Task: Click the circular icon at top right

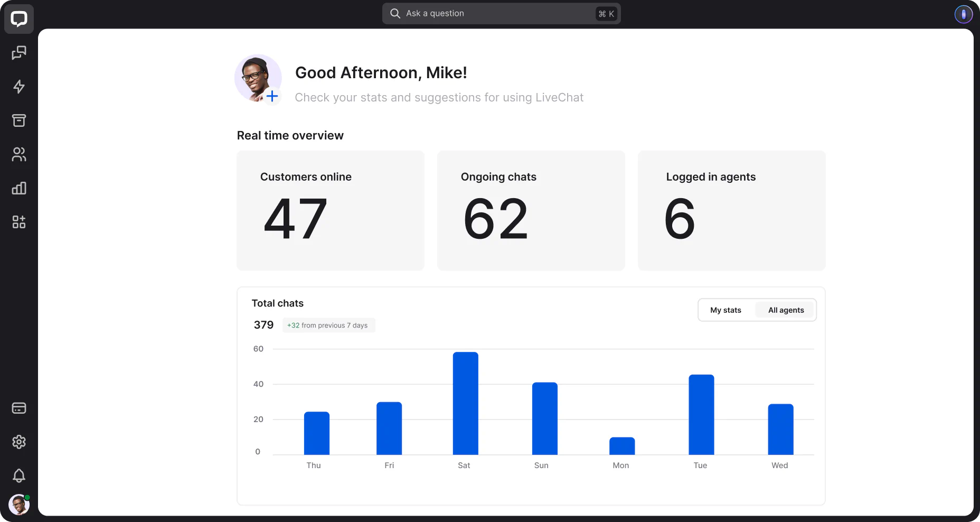Action: [964, 14]
